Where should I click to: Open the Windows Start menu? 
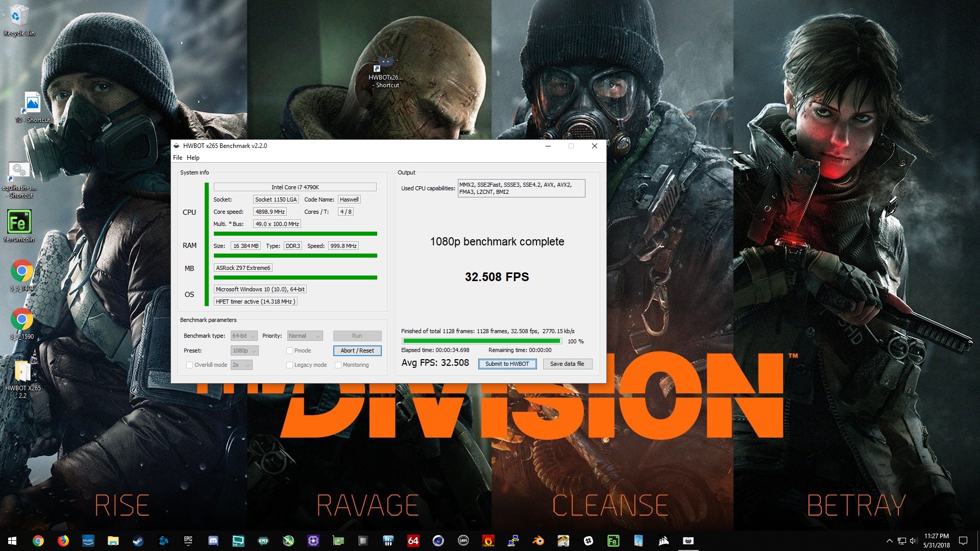(x=12, y=541)
